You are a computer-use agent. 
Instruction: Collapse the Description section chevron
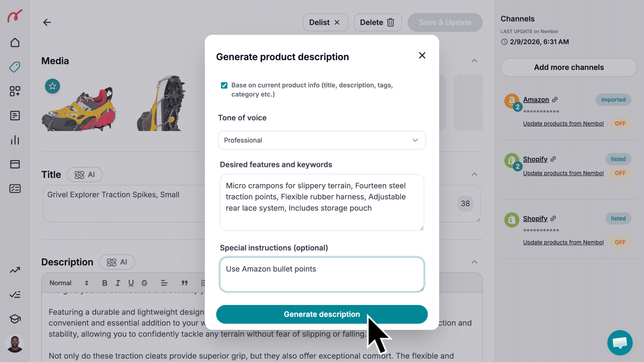(x=474, y=262)
